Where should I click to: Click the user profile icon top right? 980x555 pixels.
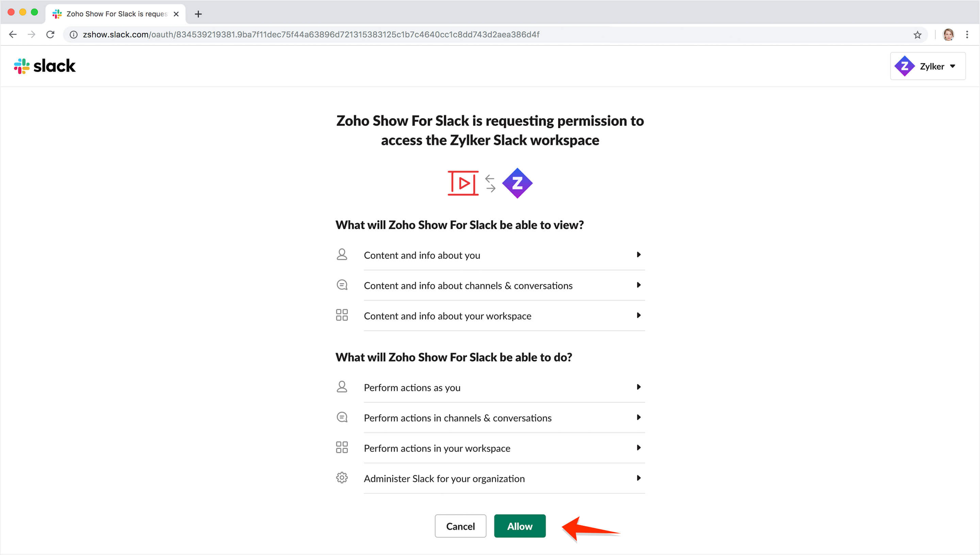coord(949,34)
